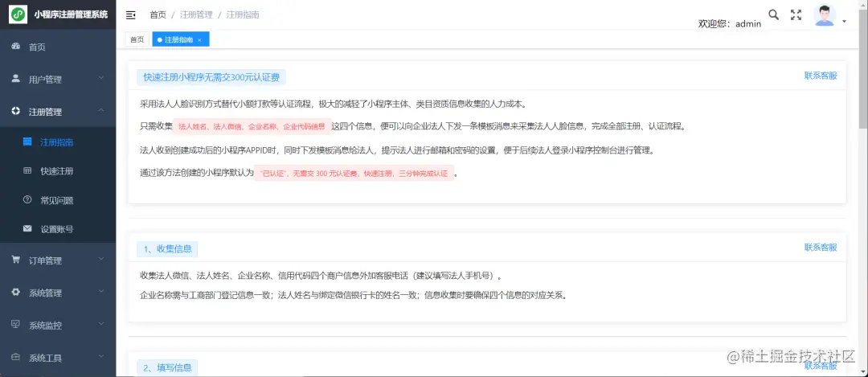
Task: Click the 系统工具 toolbox icon
Action: coord(15,357)
